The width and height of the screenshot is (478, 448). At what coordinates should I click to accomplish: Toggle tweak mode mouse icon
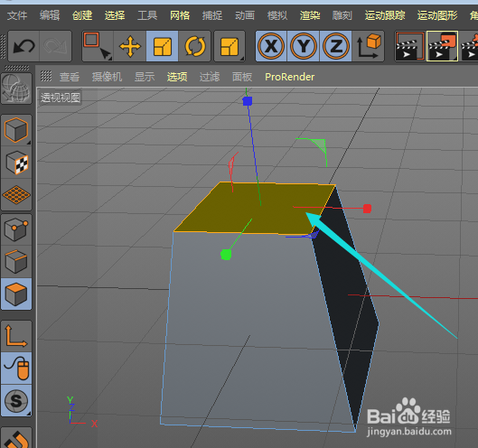(x=16, y=369)
